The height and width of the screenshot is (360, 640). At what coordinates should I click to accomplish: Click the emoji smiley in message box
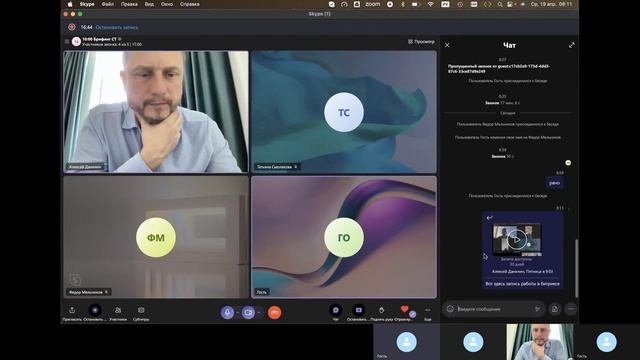[x=450, y=309]
